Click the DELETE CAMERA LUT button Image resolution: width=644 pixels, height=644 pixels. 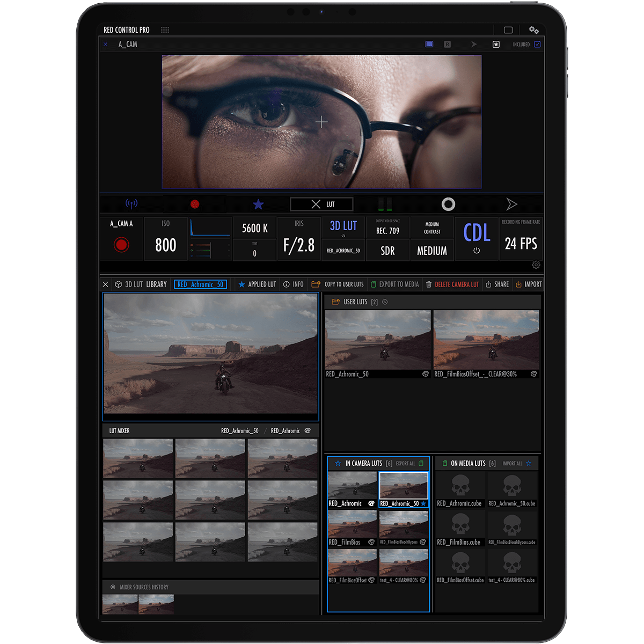[452, 284]
